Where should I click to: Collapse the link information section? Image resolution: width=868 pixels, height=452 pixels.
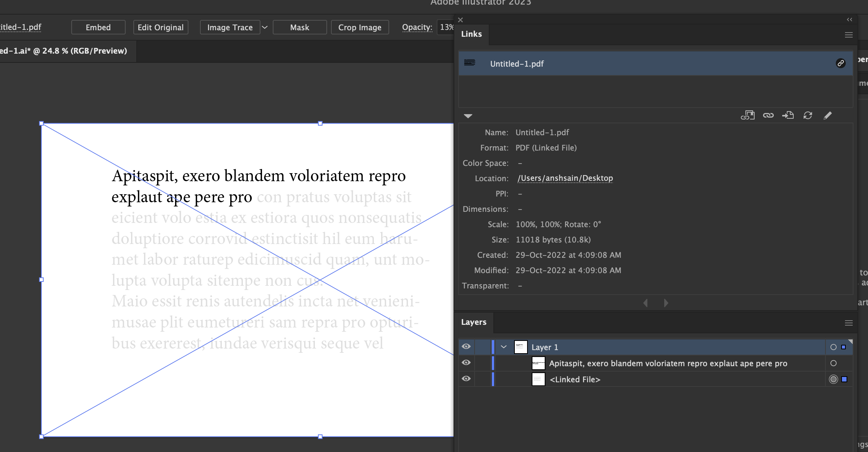point(468,116)
